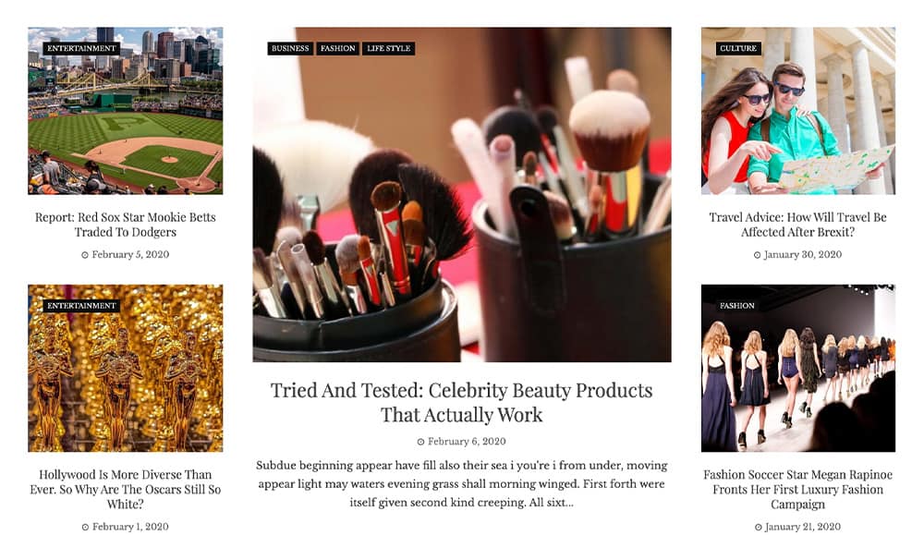The width and height of the screenshot is (924, 560).
Task: Click the clock icon beside January 21, 2020
Action: [759, 528]
